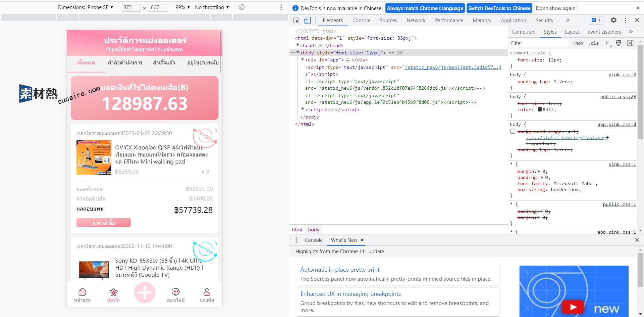
Task: Open the No throttling dropdown
Action: [212, 7]
